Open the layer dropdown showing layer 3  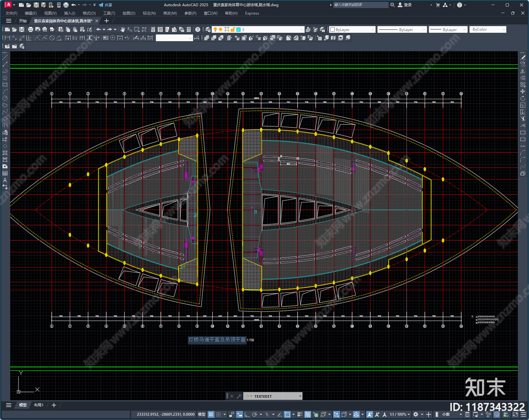click(258, 29)
